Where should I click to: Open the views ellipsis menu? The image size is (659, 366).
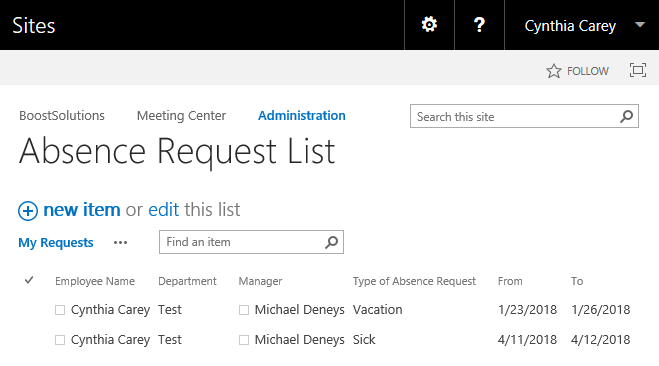[x=120, y=242]
